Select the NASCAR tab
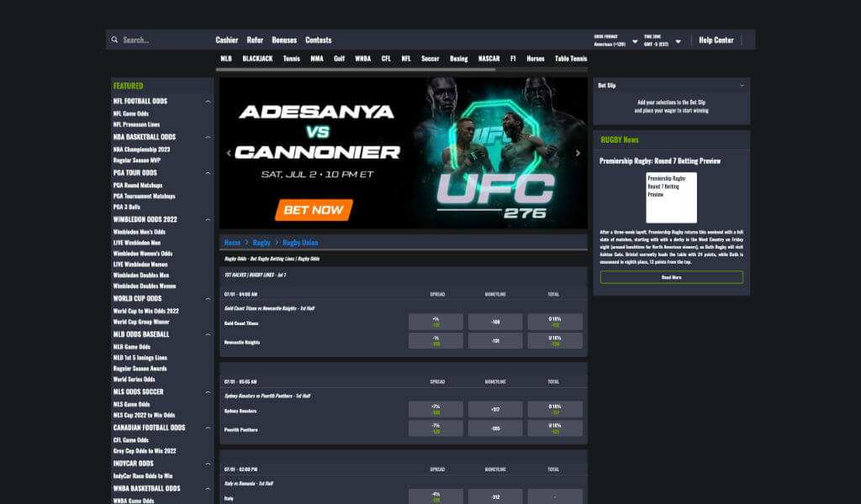 [x=489, y=59]
